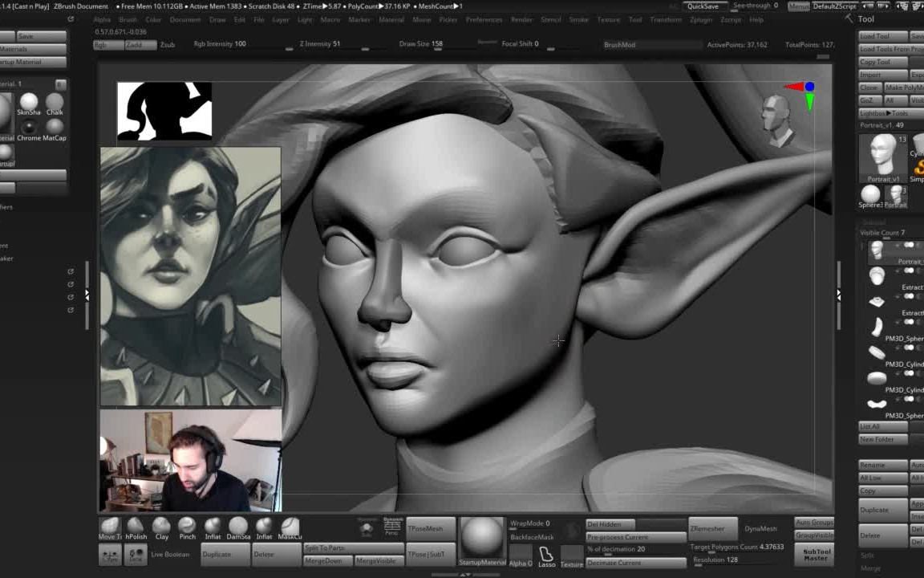Open the Alpha menu
This screenshot has height=578, width=924.
[x=102, y=19]
